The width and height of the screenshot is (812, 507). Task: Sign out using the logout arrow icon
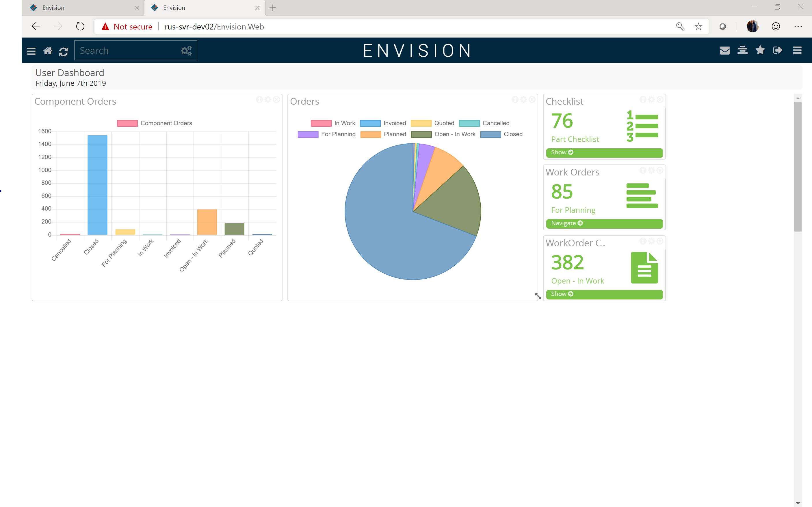click(x=778, y=50)
